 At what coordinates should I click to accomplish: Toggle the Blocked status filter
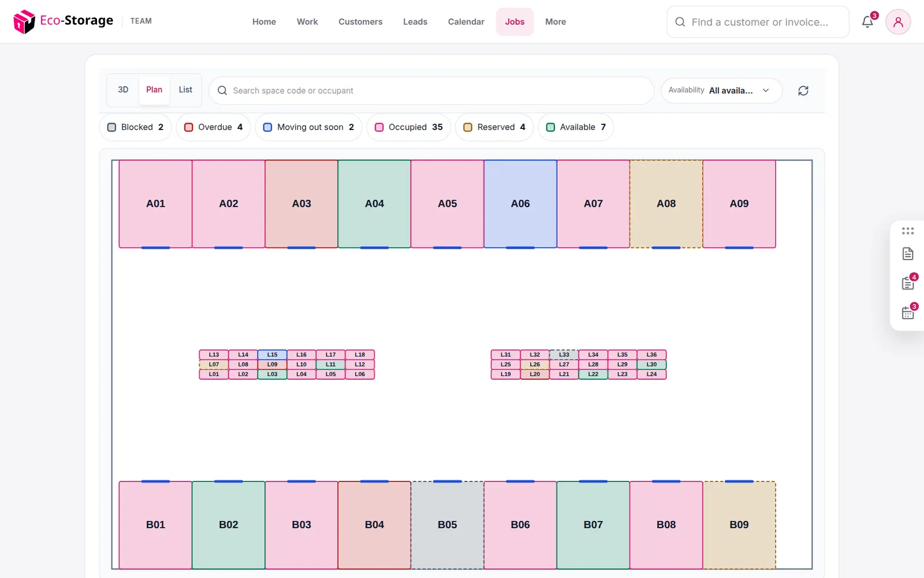click(135, 127)
